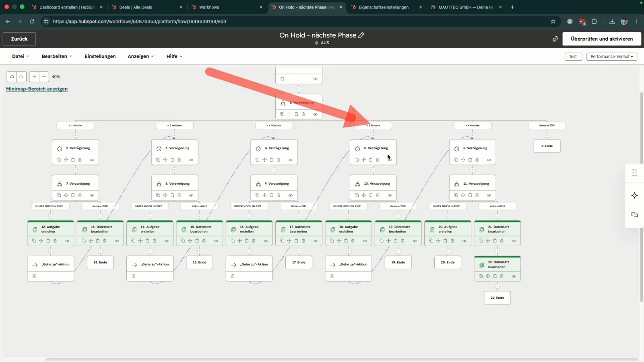Open the Einstellungen menu item
This screenshot has width=644, height=362.
(x=100, y=56)
